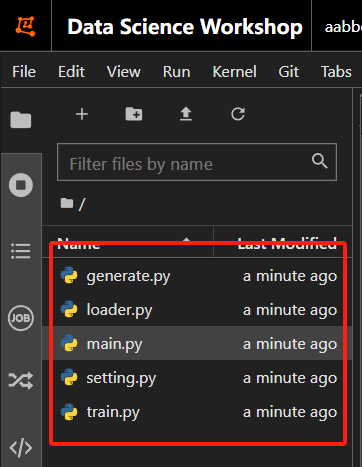Viewport: 362px width, 467px height.
Task: Open the Git menu
Action: [x=289, y=72]
